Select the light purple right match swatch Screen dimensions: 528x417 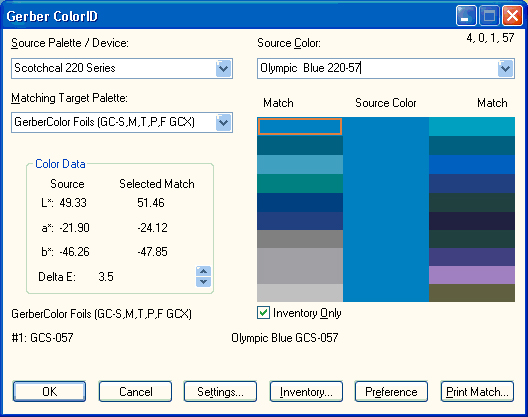coord(472,275)
